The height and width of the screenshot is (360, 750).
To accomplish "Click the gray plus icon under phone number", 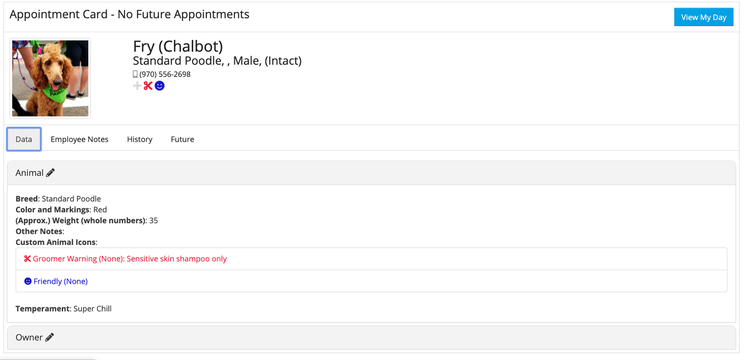I will pos(137,86).
